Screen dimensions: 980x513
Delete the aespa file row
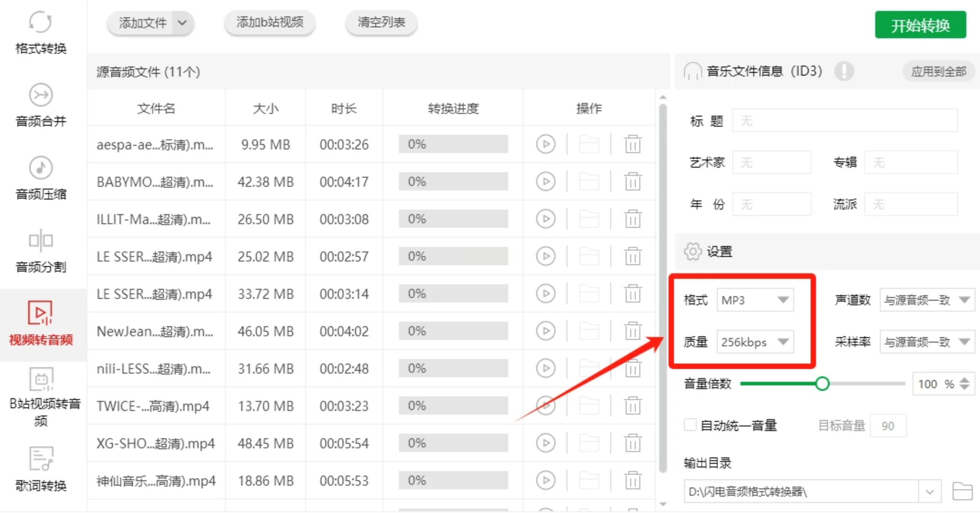[633, 144]
